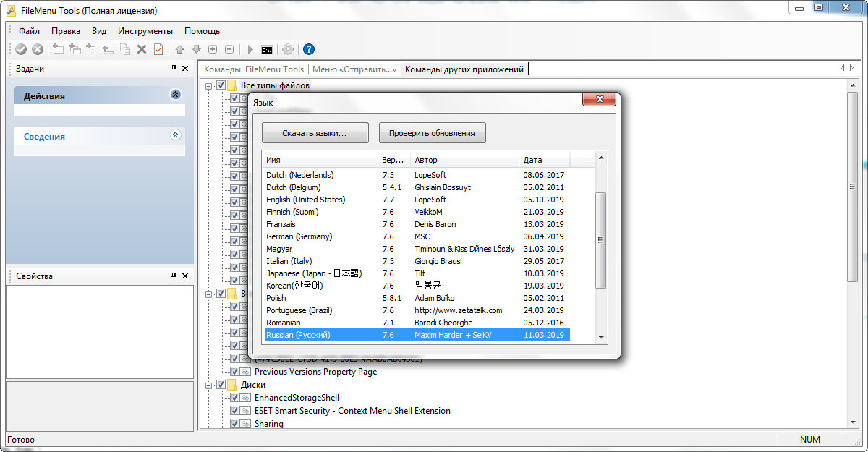Image resolution: width=868 pixels, height=452 pixels.
Task: Uncheck the EnhancedStorageShell checkbox
Action: (x=234, y=398)
